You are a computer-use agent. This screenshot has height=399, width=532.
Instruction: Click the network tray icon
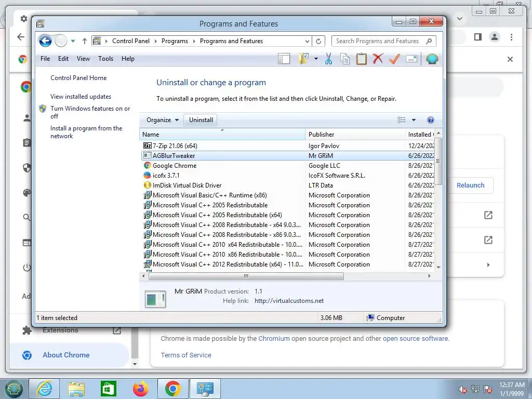475,389
